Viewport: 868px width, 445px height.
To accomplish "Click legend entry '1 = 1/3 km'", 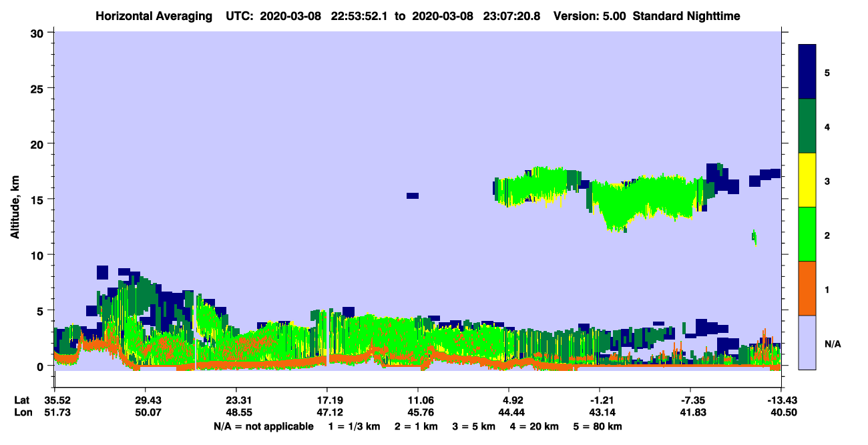I will [x=355, y=426].
